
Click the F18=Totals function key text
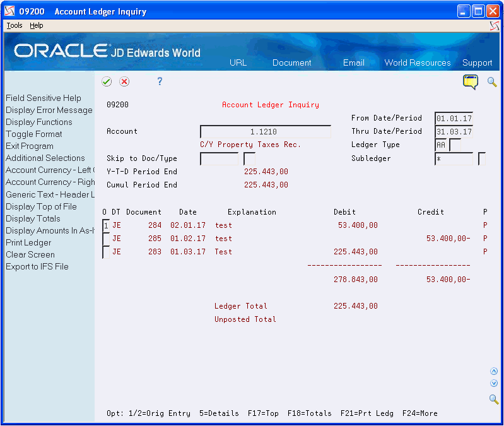[x=309, y=413]
